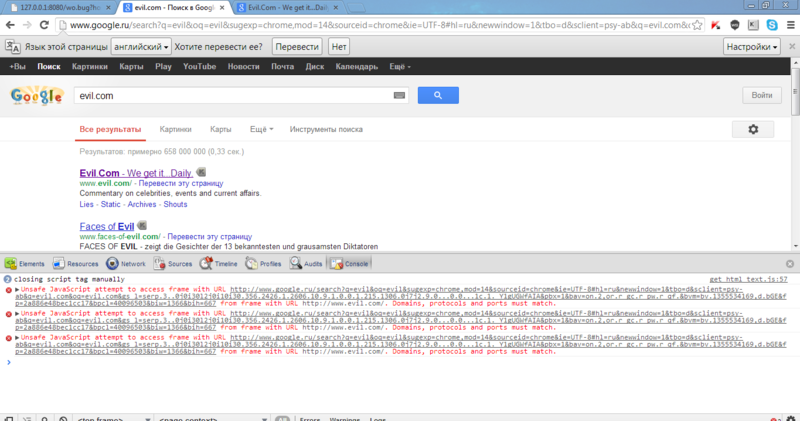Click the Kaspersky badge next to Evil.Com result
Screen dimensions: 800x421
[201, 172]
